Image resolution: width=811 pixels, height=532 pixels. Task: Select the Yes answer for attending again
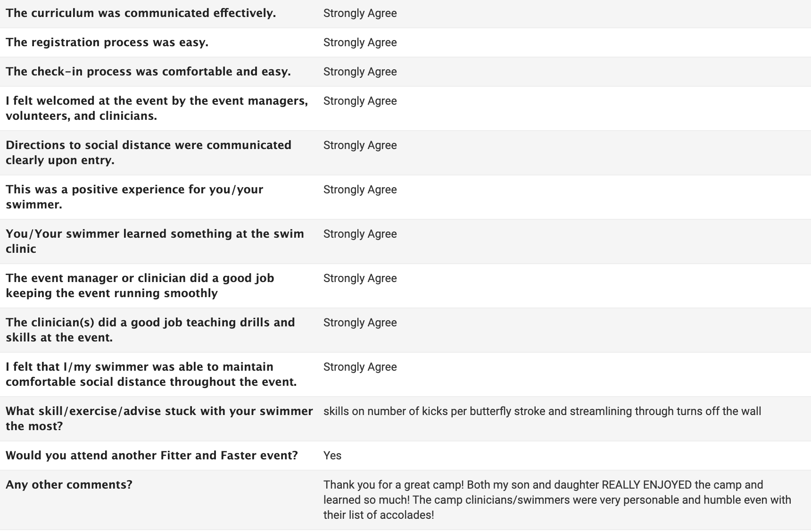332,456
